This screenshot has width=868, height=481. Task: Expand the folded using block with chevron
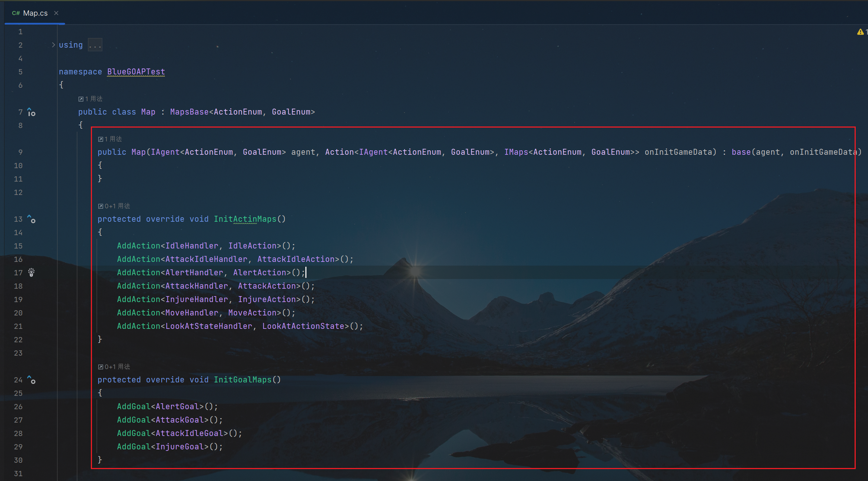coord(53,45)
